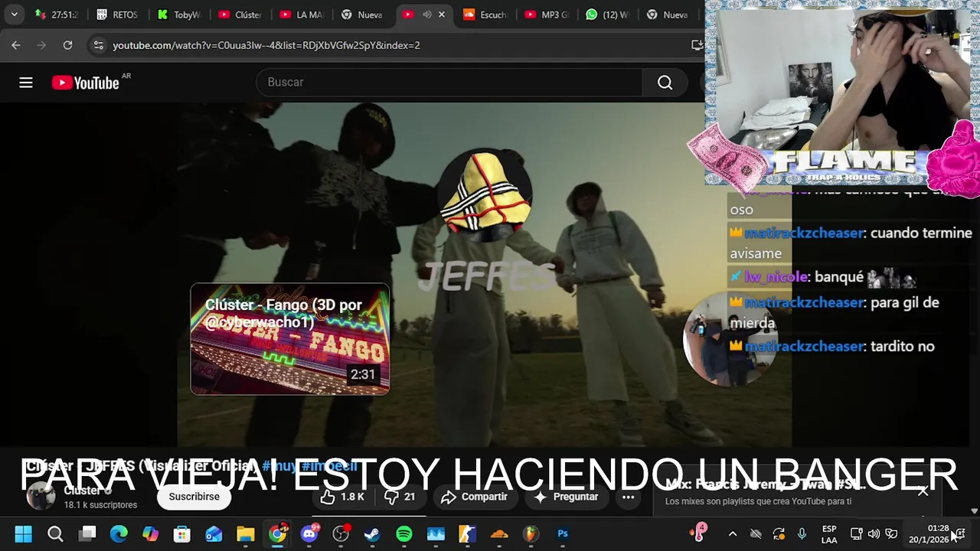The height and width of the screenshot is (551, 980).
Task: Open Counter-Strike from the taskbar
Action: 467,534
